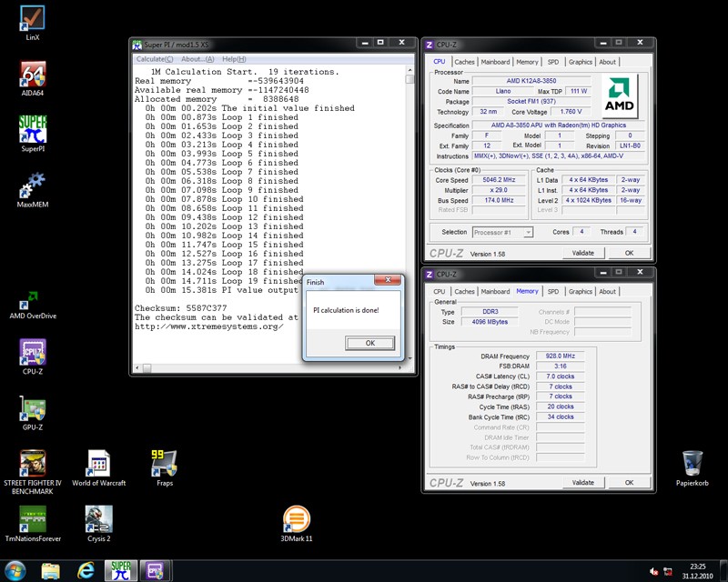
Task: Open Caches tab in bottom CPU-Z window
Action: (x=464, y=292)
